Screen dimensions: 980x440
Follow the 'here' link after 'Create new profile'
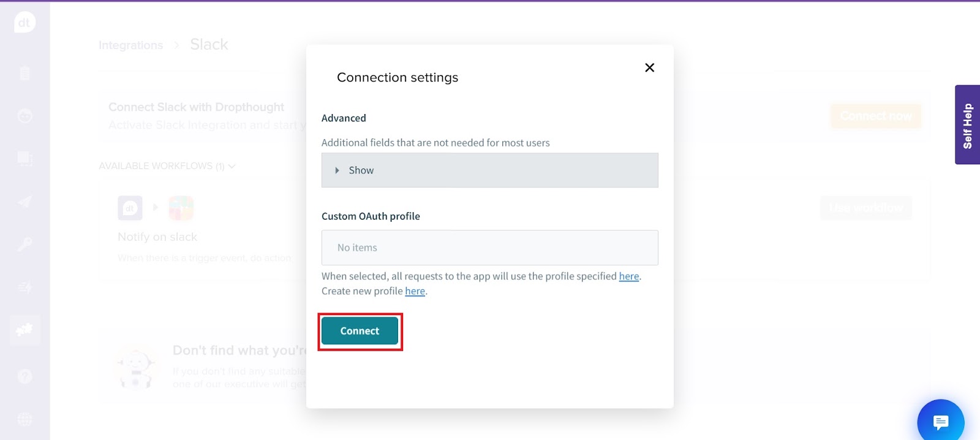415,291
